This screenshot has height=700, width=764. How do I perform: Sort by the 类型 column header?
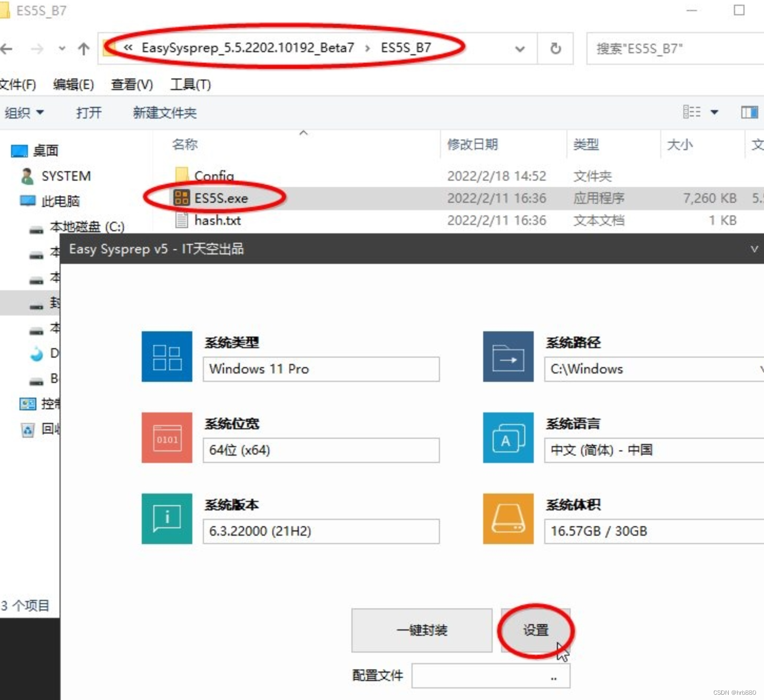pyautogui.click(x=586, y=144)
